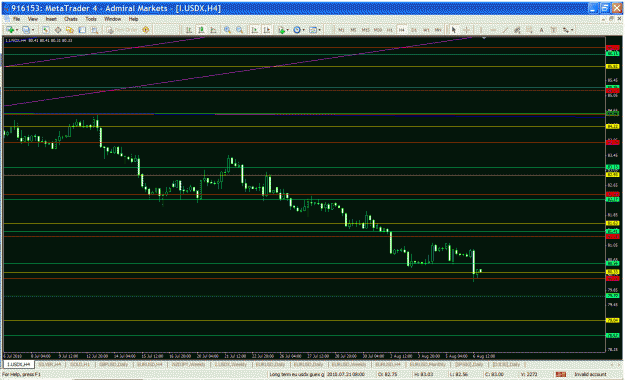Image resolution: width=625 pixels, height=380 pixels.
Task: Click the Invalid account status text
Action: click(590, 374)
